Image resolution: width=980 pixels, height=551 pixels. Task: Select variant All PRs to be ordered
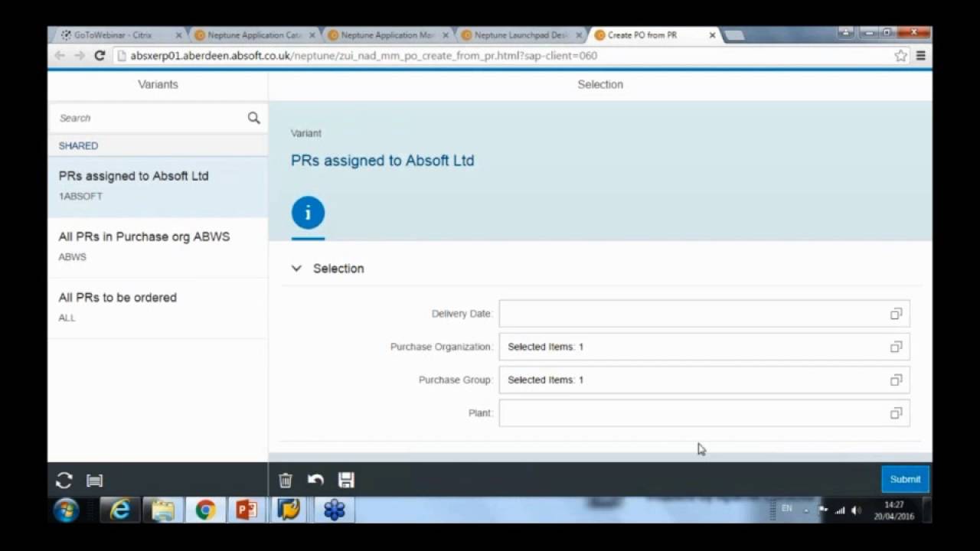[158, 307]
